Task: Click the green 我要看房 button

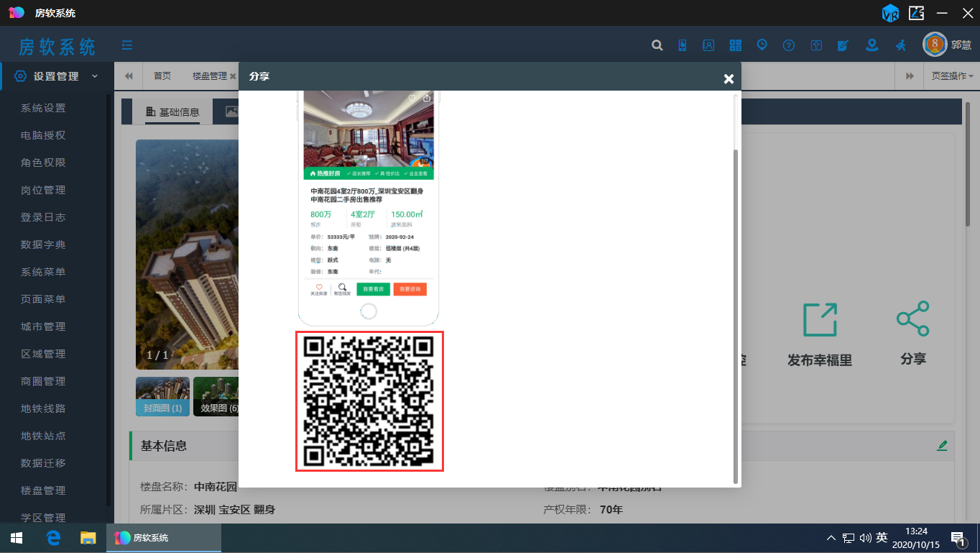Action: 373,289
